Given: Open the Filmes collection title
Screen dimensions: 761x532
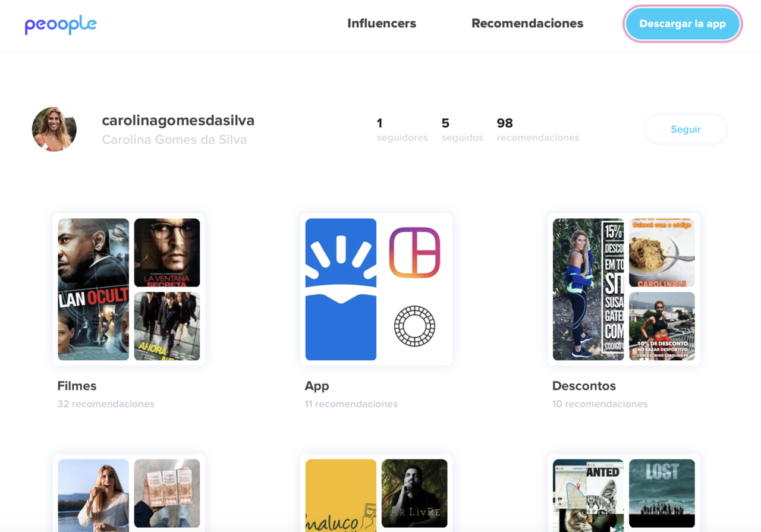Looking at the screenshot, I should [x=77, y=386].
